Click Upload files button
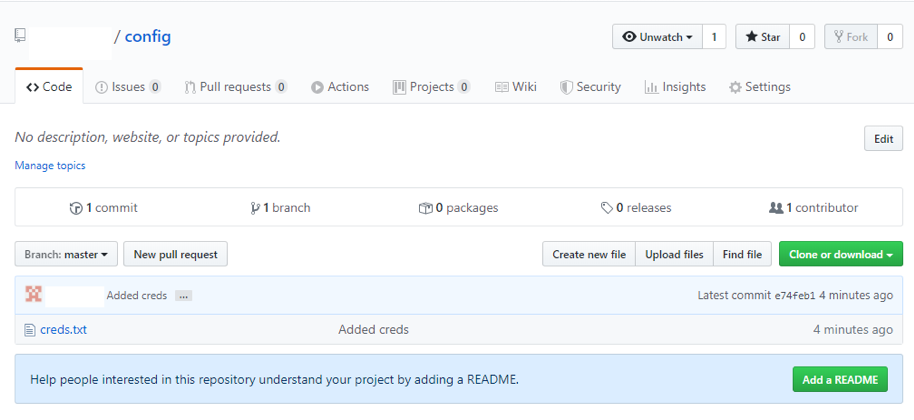 674,254
